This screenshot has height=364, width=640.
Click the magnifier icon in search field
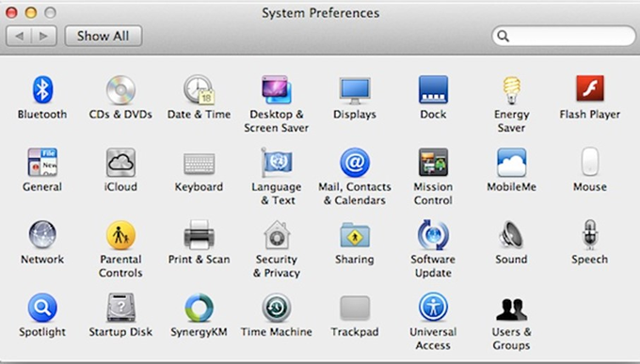coord(504,36)
